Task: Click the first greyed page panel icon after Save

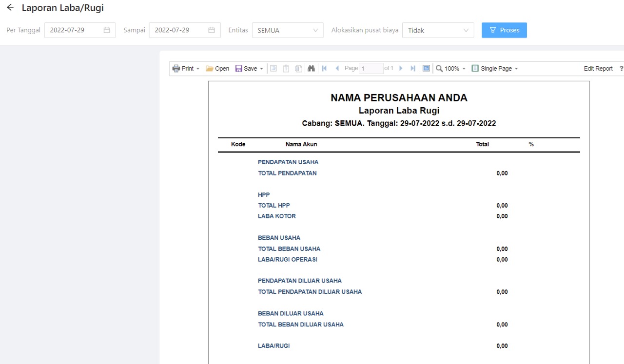Action: coord(273,69)
